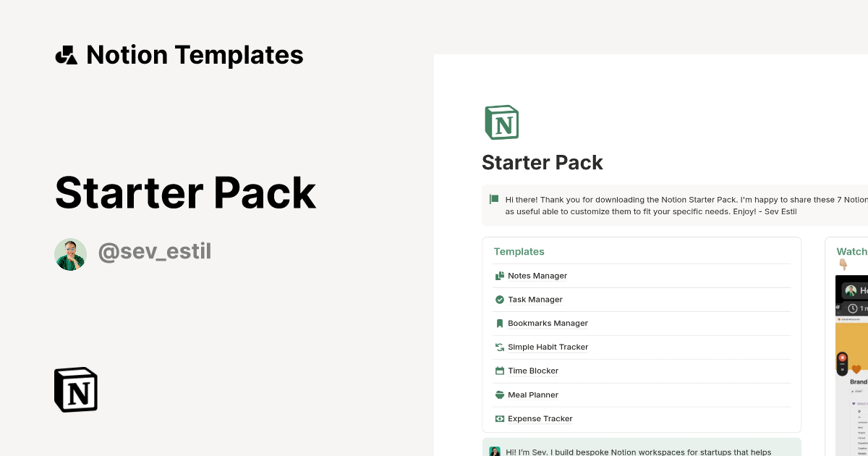Click the Expense Tracker card icon
The width and height of the screenshot is (868, 456).
coord(499,418)
